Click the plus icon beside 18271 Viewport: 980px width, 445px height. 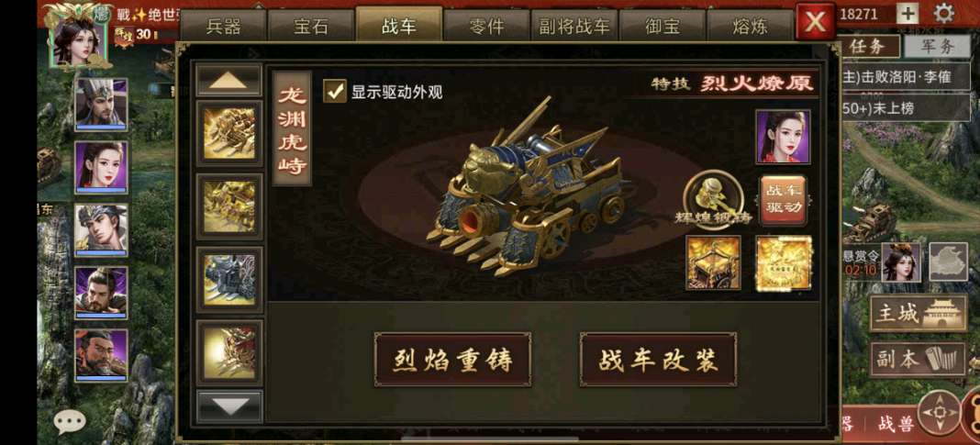[908, 13]
